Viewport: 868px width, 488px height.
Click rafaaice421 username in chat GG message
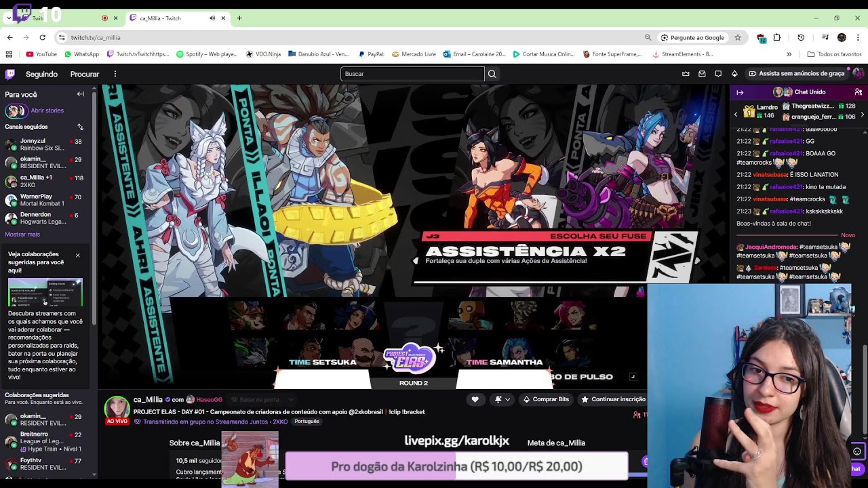click(786, 142)
